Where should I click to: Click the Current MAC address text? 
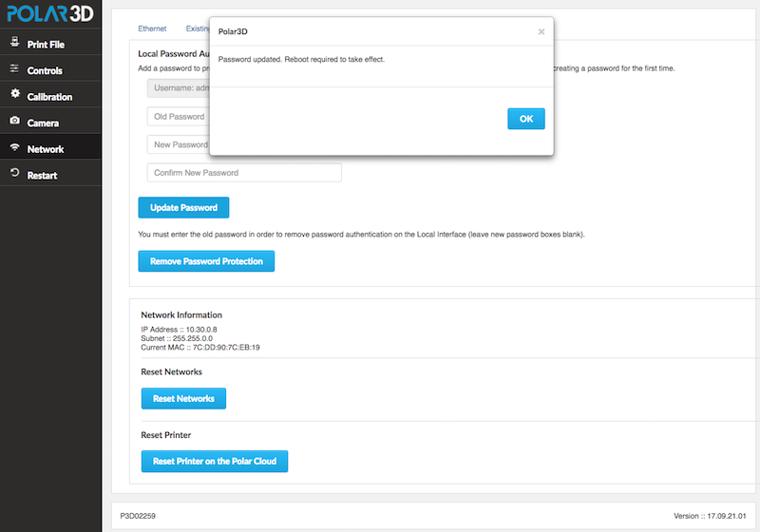tap(200, 348)
